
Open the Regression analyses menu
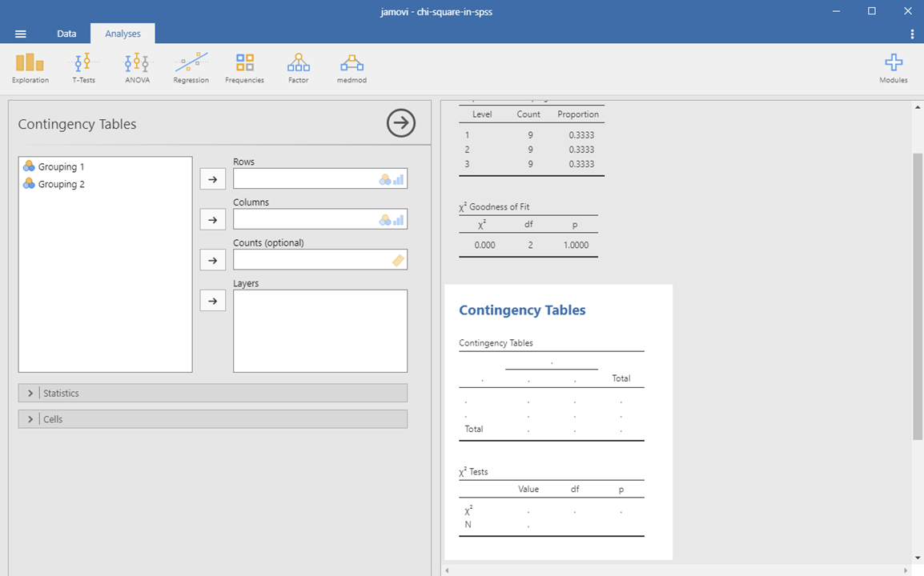tap(191, 68)
